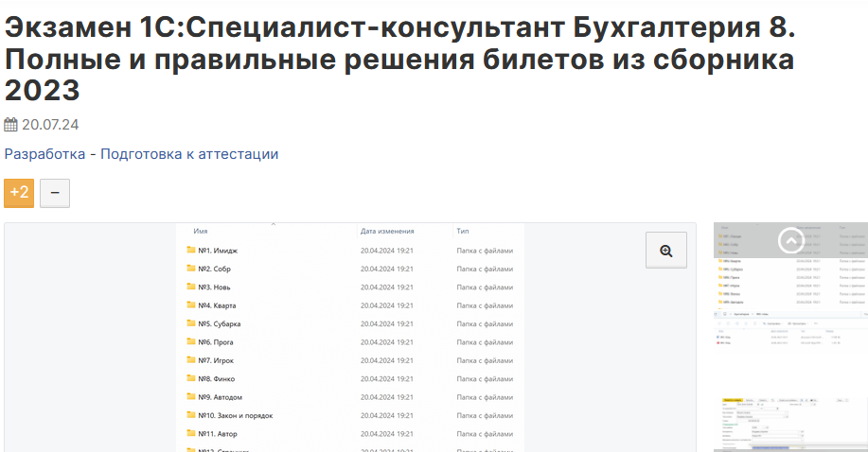This screenshot has height=452, width=868.
Task: Click folder icon for №5. Субарка
Action: point(190,323)
